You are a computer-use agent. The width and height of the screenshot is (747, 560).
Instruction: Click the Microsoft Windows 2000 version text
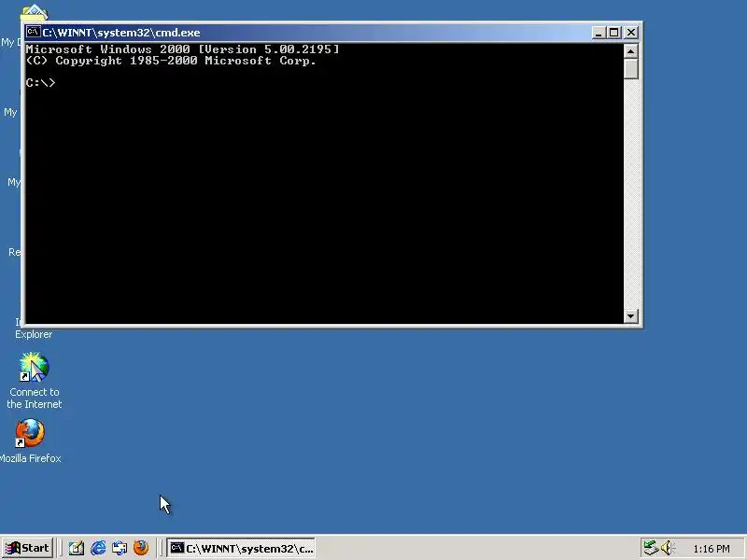[x=182, y=49]
